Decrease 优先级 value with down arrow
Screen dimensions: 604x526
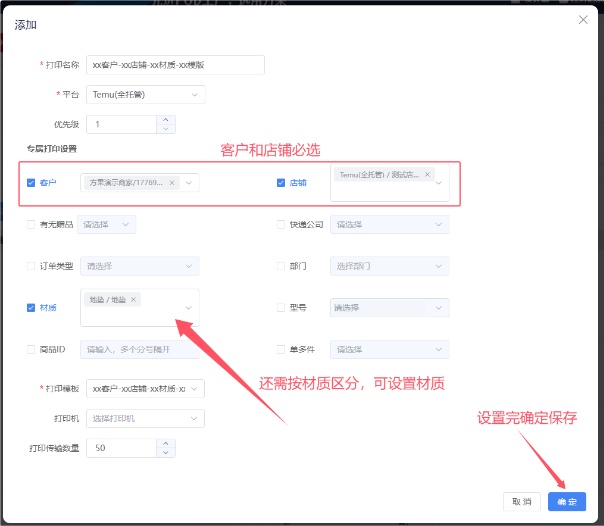pos(166,129)
